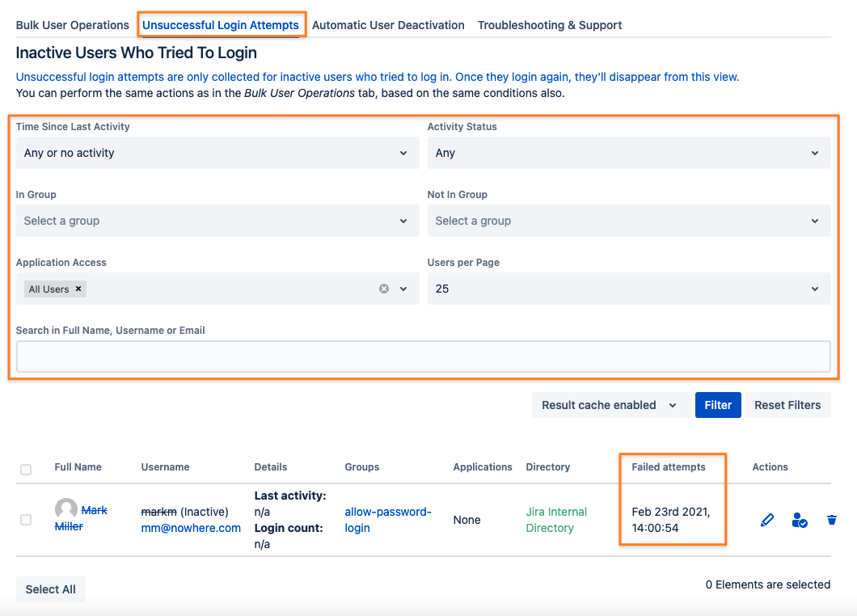Open the In Group selector
857x616 pixels.
click(217, 221)
